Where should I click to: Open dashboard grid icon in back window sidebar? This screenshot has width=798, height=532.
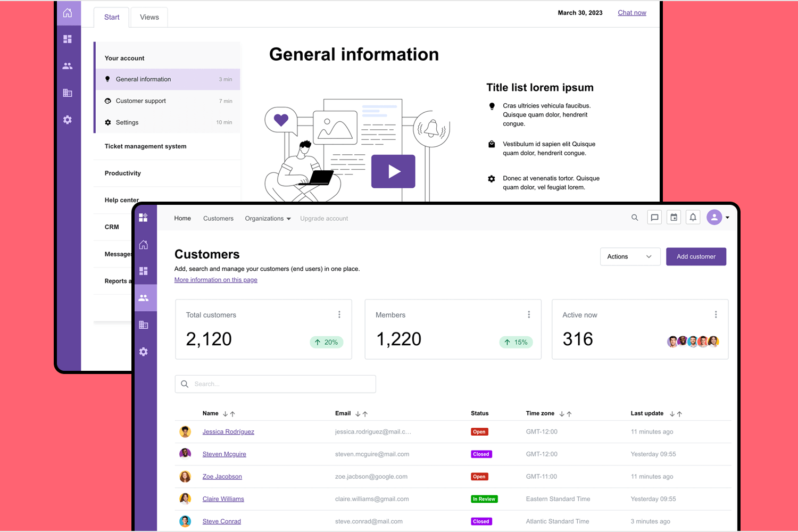(68, 39)
